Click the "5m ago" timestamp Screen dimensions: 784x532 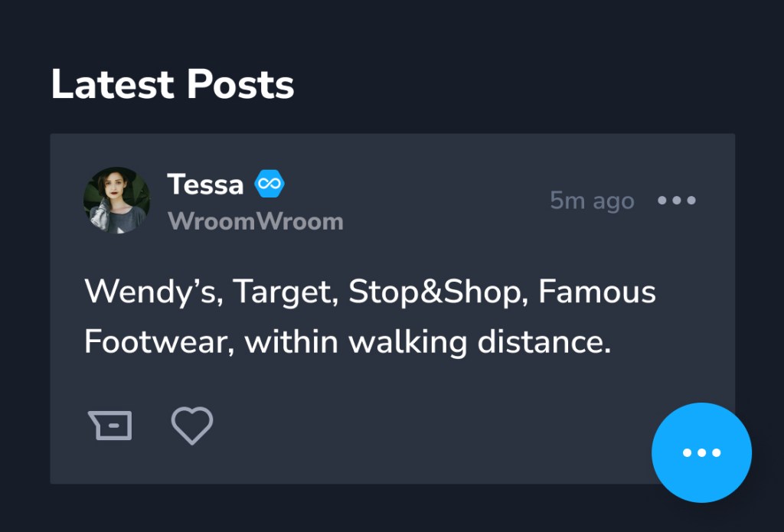pos(592,201)
